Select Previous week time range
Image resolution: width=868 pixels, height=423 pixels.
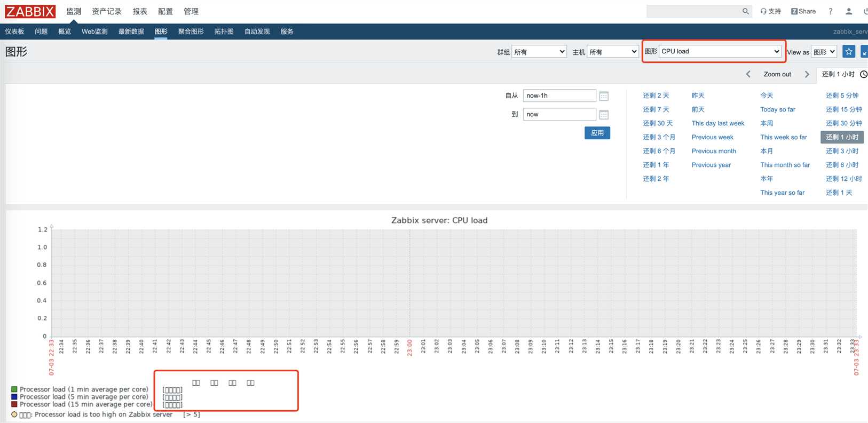click(713, 137)
